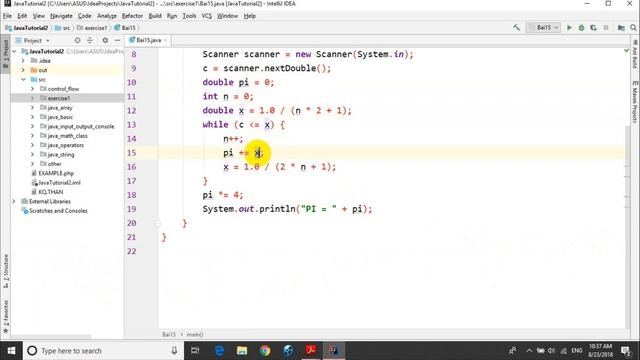The image size is (640, 360).
Task: Open the Navigate menu
Action: (x=61, y=16)
